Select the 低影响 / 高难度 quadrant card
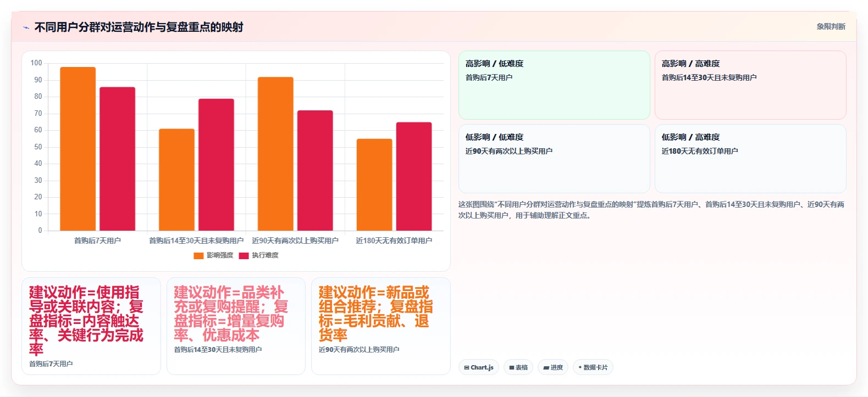Image resolution: width=868 pixels, height=397 pixels. pos(750,159)
